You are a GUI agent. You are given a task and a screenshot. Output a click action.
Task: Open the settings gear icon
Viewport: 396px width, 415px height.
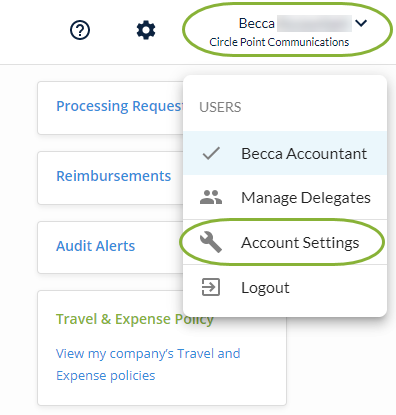[146, 30]
